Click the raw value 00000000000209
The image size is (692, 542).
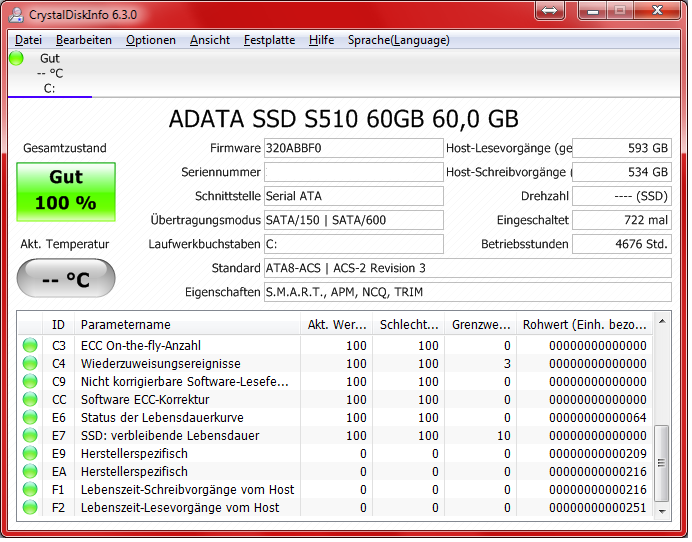(598, 454)
